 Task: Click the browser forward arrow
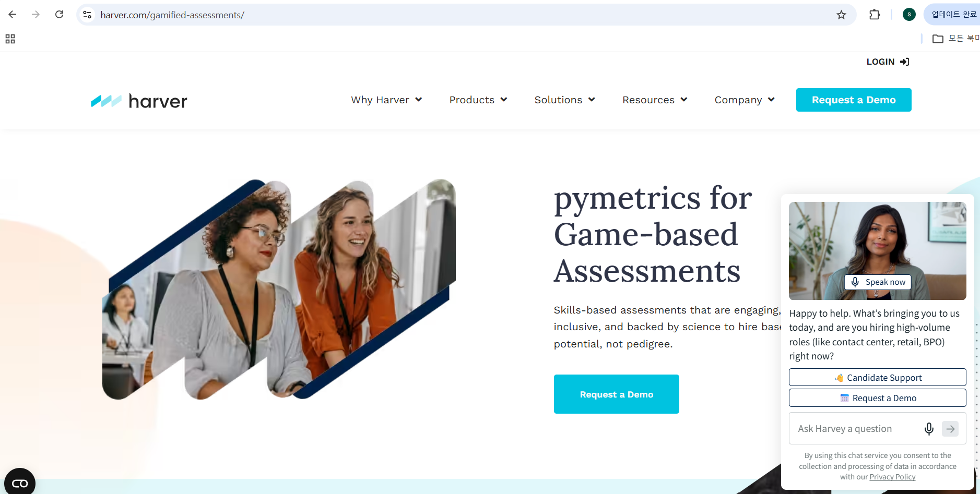point(36,15)
